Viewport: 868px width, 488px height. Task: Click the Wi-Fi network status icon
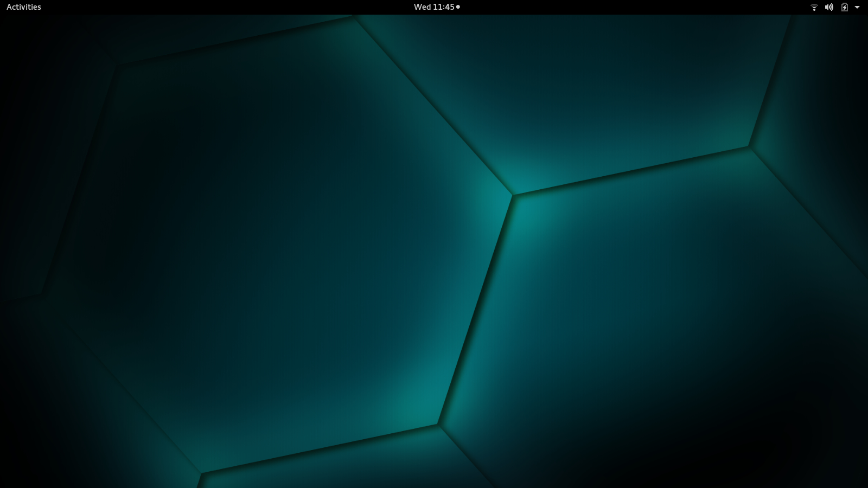coord(814,7)
